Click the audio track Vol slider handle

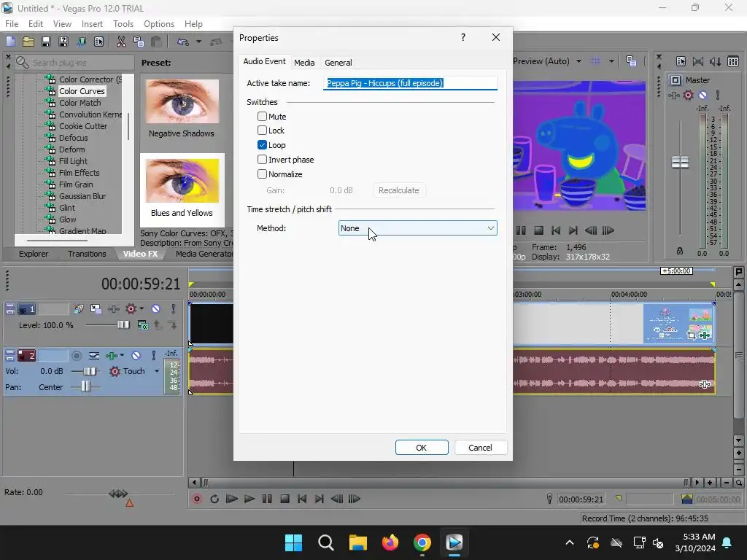point(90,371)
